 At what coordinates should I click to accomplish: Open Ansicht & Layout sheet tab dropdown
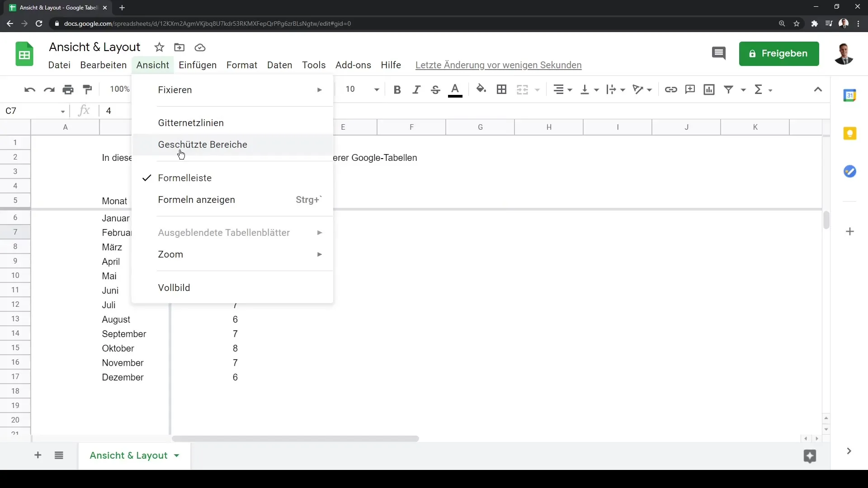pos(177,455)
